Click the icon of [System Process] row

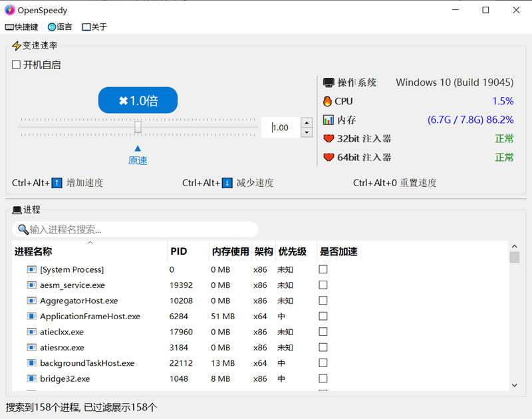click(31, 269)
